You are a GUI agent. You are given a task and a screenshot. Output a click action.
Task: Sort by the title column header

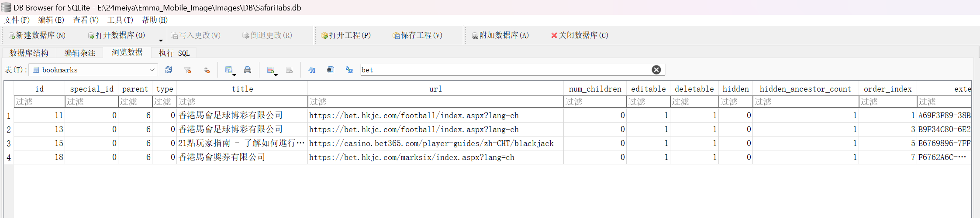click(242, 89)
